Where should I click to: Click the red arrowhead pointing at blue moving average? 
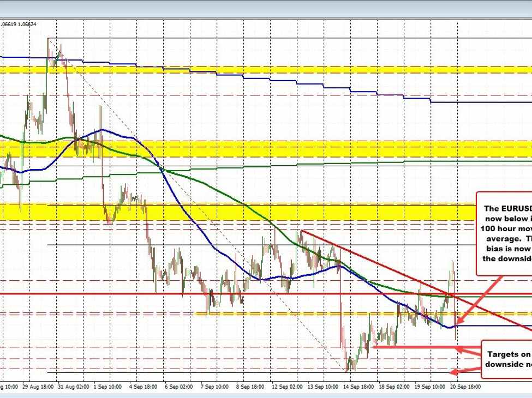click(x=457, y=322)
